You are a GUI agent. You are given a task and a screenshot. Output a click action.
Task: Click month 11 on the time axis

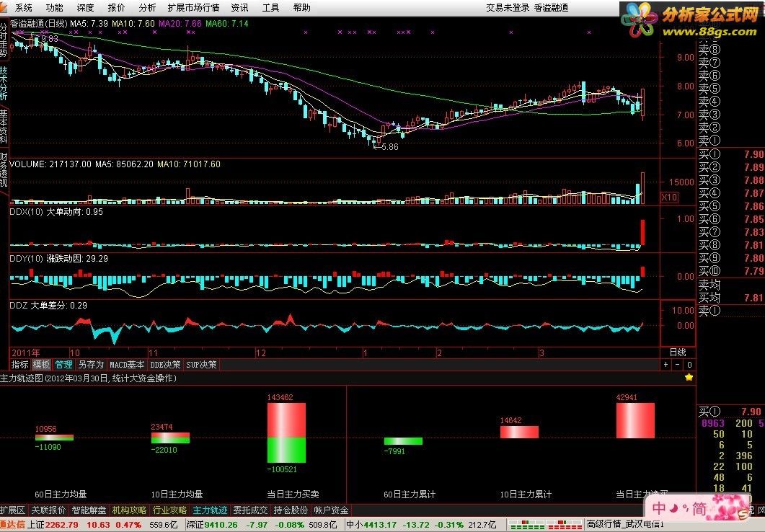153,353
